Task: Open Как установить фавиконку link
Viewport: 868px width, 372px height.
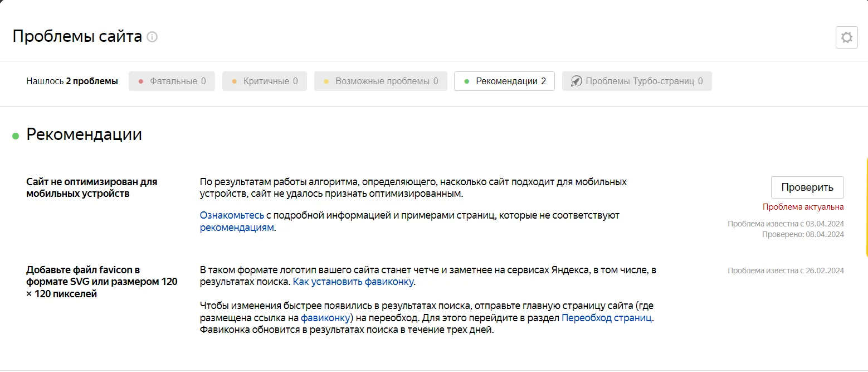Action: (x=353, y=282)
